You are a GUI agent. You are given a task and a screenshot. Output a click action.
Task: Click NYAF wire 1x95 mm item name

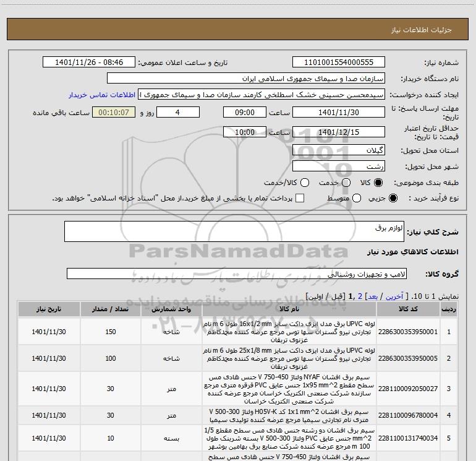tap(289, 389)
